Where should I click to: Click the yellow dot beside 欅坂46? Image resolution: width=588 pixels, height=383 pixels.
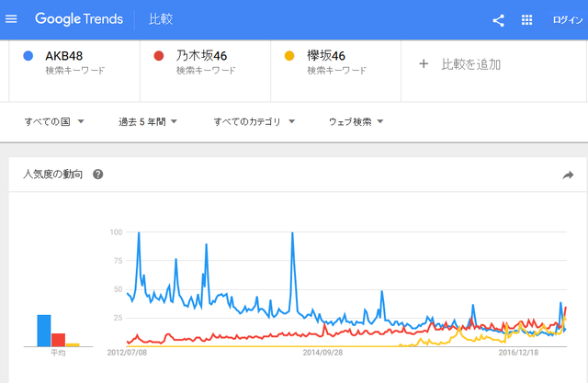coord(289,56)
